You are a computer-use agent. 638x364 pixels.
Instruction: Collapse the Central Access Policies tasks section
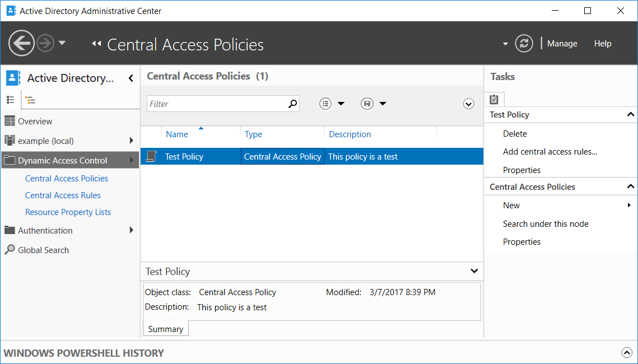631,186
